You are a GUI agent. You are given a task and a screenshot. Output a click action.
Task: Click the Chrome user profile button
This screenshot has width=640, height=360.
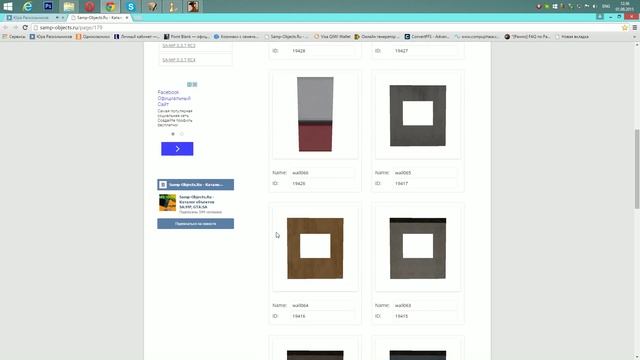coord(600,17)
